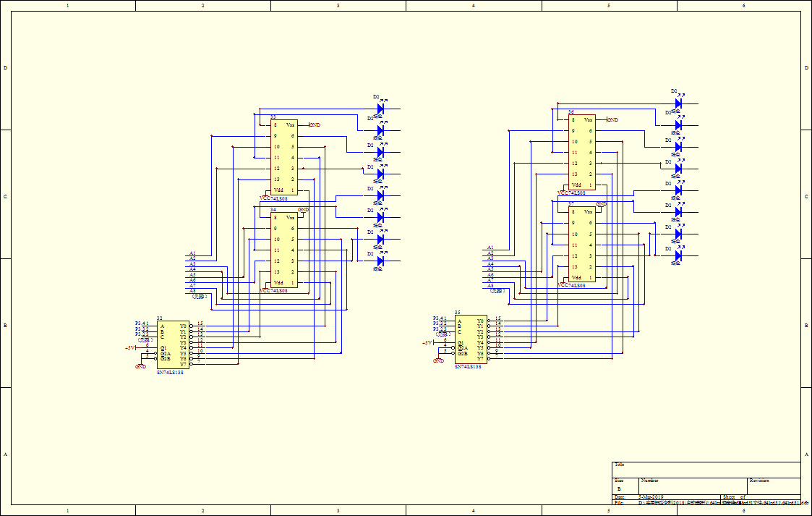The width and height of the screenshot is (812, 516).
Task: Click the 74LS08 component numbered 37
Action: click(x=582, y=245)
